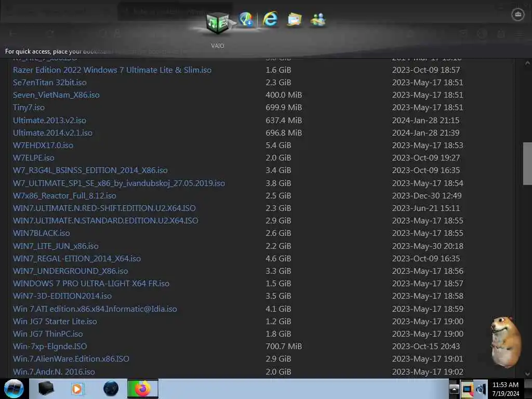Open WIN7_REGAL-EITION_2014_X64.iso
532x399 pixels.
(x=77, y=259)
